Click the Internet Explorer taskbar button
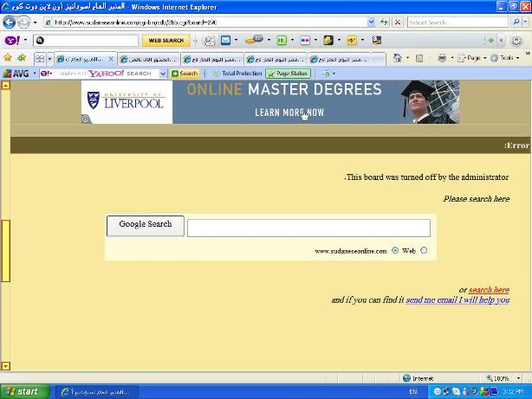 (x=97, y=392)
